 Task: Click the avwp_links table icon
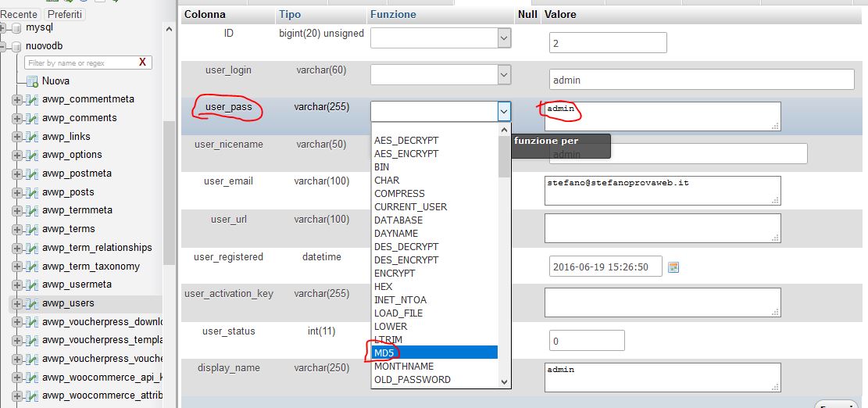(x=33, y=137)
